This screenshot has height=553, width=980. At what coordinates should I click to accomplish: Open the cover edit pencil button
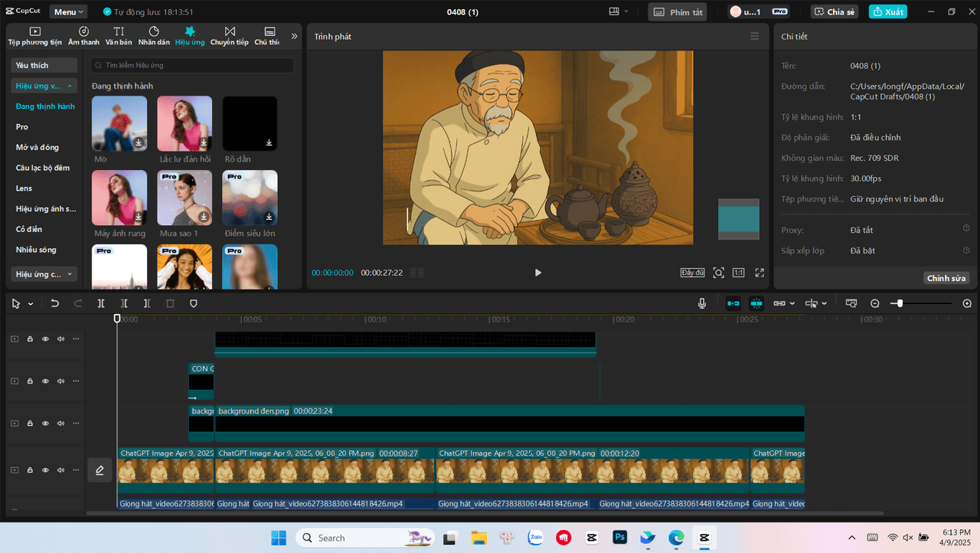pos(100,470)
